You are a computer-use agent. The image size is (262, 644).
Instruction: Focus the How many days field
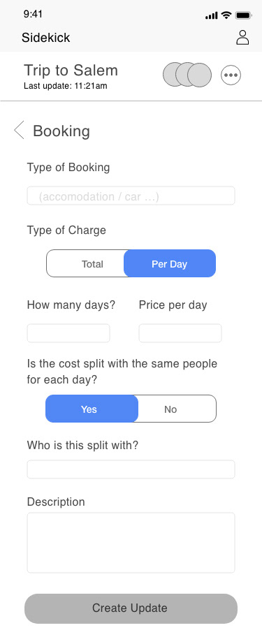pyautogui.click(x=68, y=333)
